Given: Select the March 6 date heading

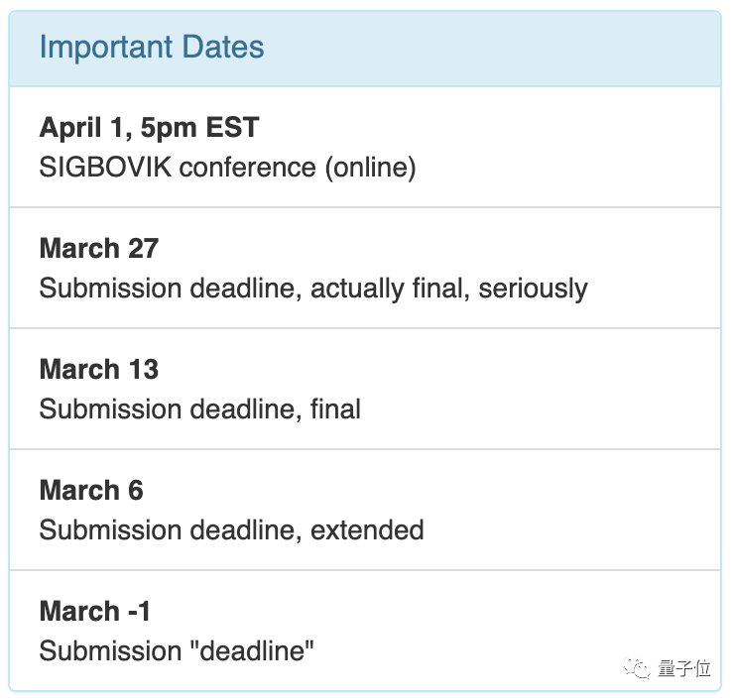Looking at the screenshot, I should (x=91, y=491).
